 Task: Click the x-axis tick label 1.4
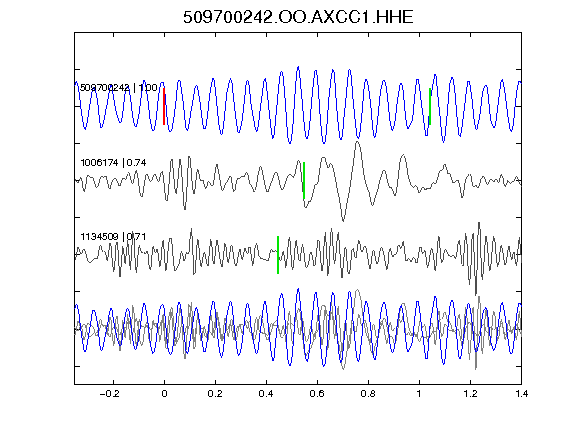click(x=521, y=394)
